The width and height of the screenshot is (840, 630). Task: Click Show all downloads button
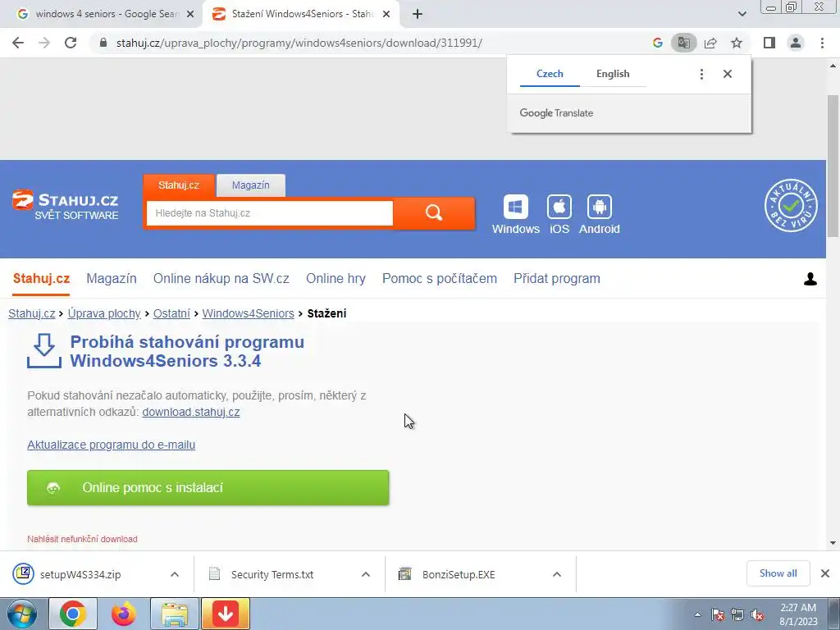pos(778,573)
